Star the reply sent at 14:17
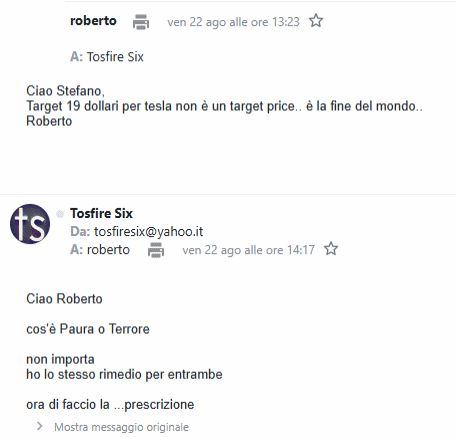 click(x=331, y=249)
